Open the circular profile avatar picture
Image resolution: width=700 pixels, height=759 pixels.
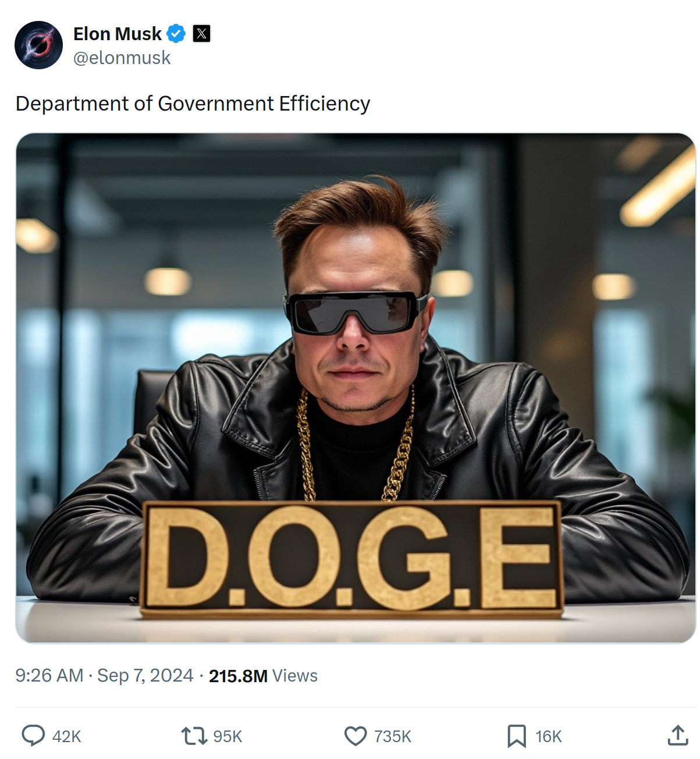coord(39,45)
